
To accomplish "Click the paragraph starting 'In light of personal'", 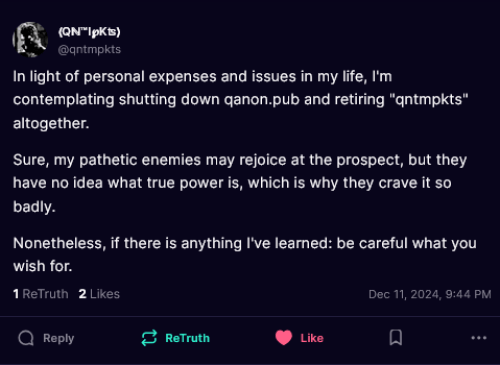I will (241, 100).
